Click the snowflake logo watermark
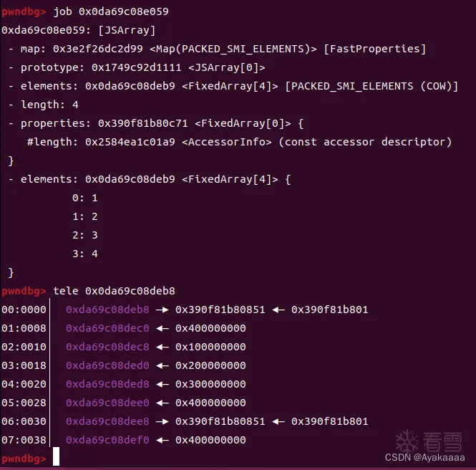 (x=407, y=441)
